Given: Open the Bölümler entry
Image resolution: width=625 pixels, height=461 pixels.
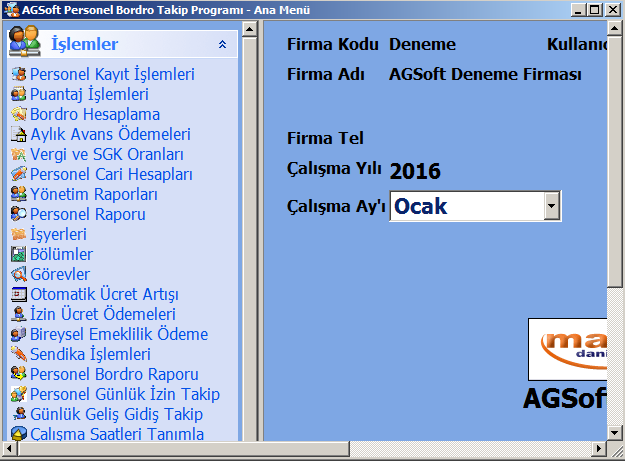Looking at the screenshot, I should pyautogui.click(x=61, y=254).
